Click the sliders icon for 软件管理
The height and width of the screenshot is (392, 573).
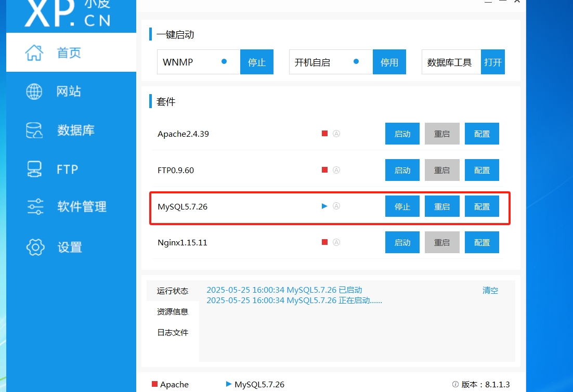click(35, 206)
